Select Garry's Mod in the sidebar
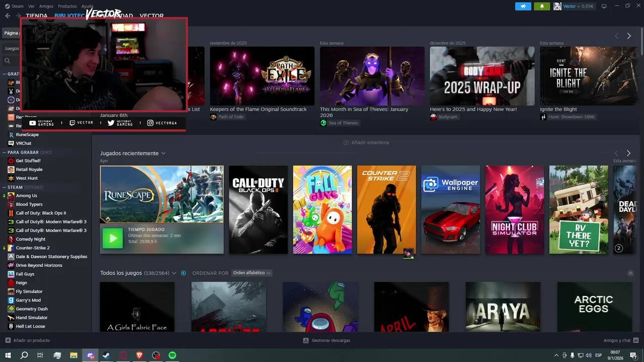Viewport: 644px width, 362px height. [x=28, y=300]
